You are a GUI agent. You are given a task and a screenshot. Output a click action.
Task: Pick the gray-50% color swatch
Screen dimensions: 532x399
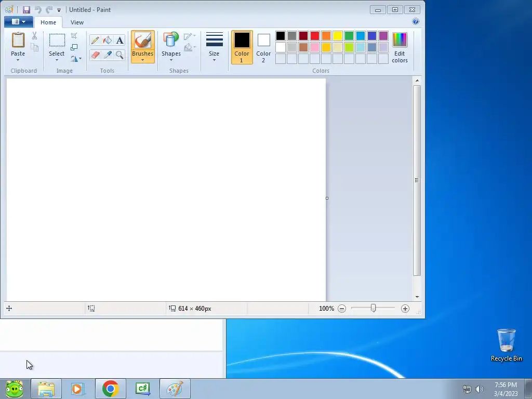pos(292,36)
